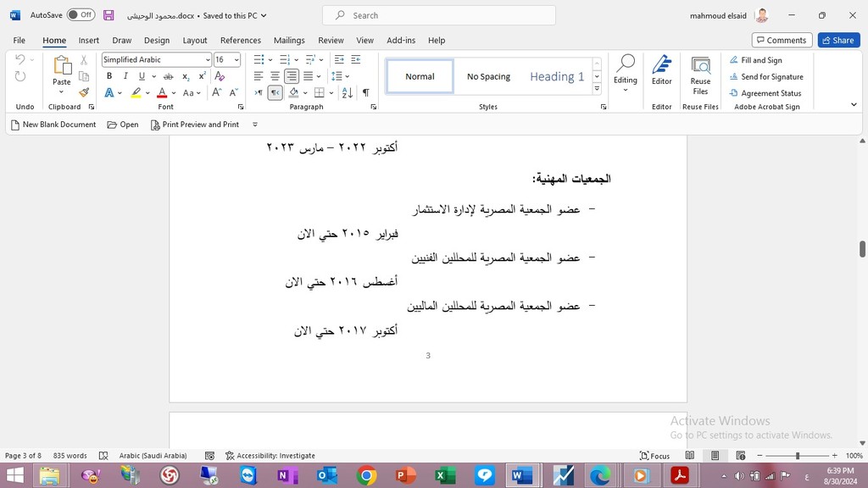868x488 pixels.
Task: Toggle Show/Hide paragraph marks
Action: 366,92
